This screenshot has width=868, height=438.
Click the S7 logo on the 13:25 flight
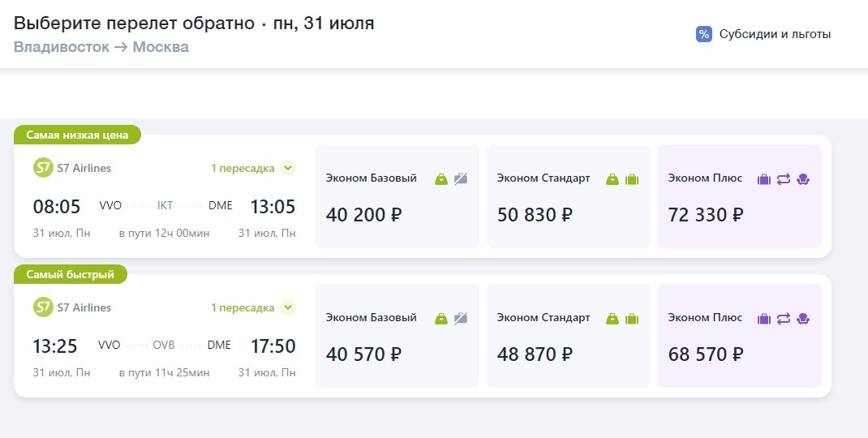coord(42,307)
